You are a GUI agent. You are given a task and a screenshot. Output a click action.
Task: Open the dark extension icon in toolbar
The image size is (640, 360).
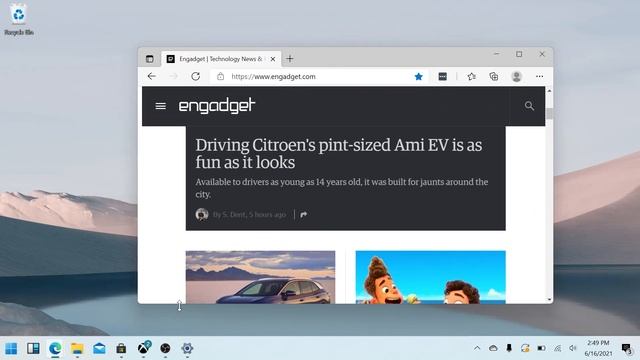(x=442, y=76)
